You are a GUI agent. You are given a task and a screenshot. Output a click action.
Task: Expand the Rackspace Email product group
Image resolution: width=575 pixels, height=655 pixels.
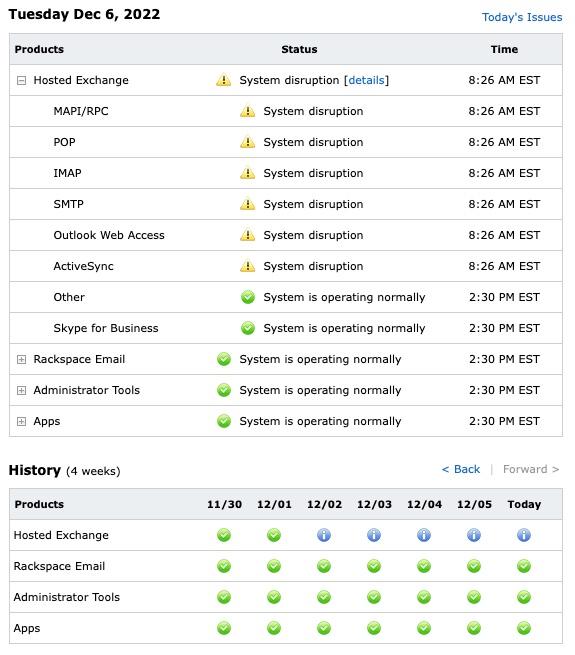(x=21, y=359)
